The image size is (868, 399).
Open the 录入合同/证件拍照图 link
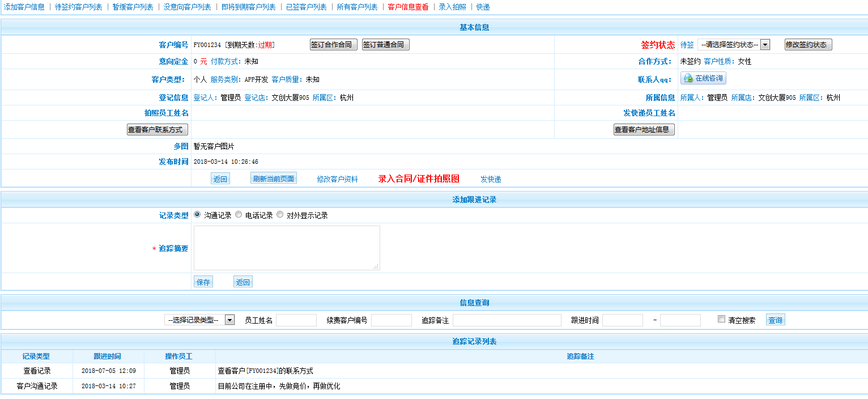pyautogui.click(x=419, y=179)
